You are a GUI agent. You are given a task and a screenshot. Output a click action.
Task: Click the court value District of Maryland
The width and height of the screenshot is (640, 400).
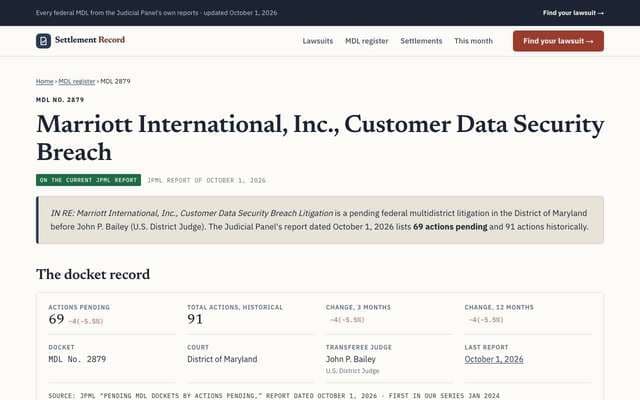click(222, 359)
